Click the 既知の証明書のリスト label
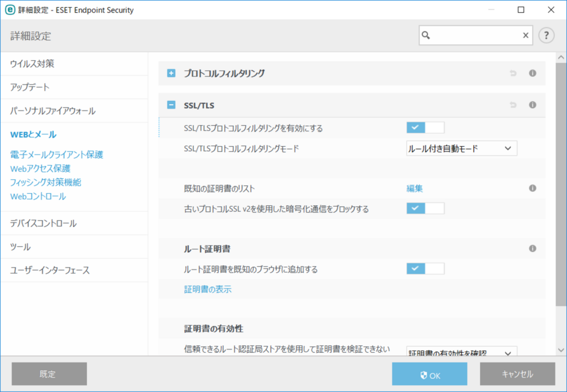Screen dimensions: 567x392 (x=219, y=189)
